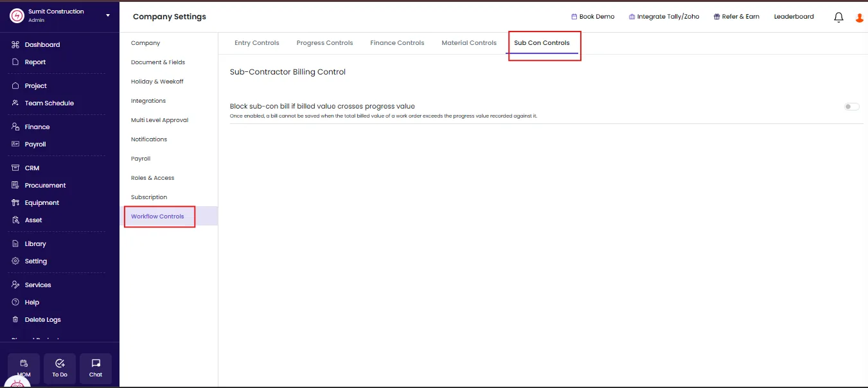The image size is (868, 388).
Task: Click the Procurement icon in sidebar
Action: (15, 186)
